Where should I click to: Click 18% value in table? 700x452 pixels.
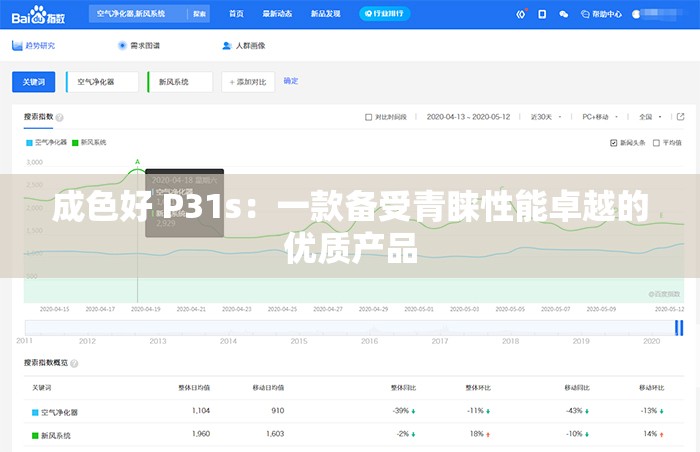(477, 434)
